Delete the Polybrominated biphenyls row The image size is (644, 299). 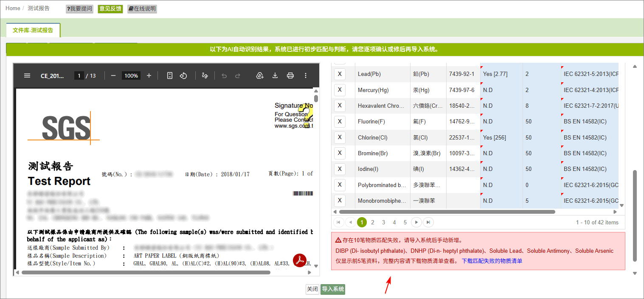coord(340,185)
